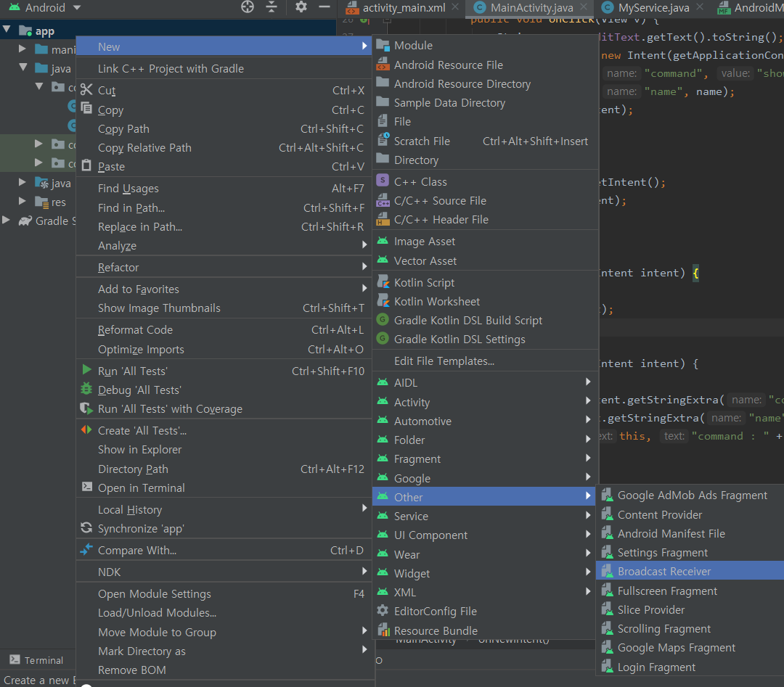The height and width of the screenshot is (687, 784).
Task: Click Edit File Templates...
Action: pos(484,361)
